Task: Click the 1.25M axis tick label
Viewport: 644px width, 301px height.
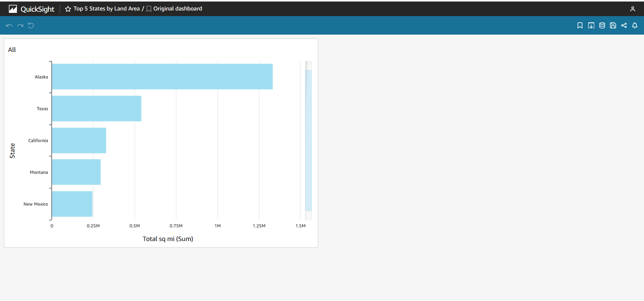Action: coord(259,226)
